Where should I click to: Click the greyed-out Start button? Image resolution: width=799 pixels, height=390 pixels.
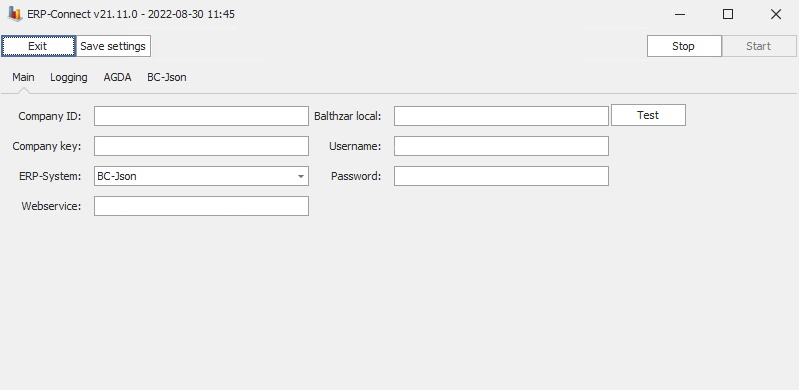[x=759, y=46]
